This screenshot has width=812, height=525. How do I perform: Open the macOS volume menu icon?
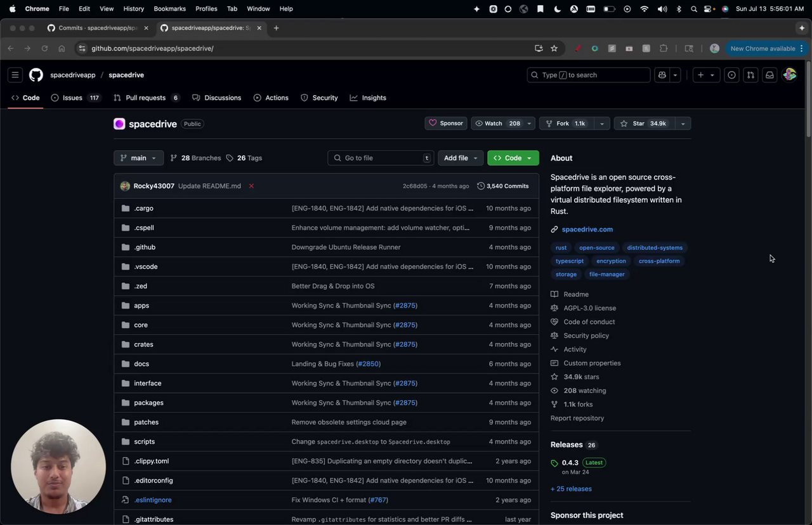point(662,9)
